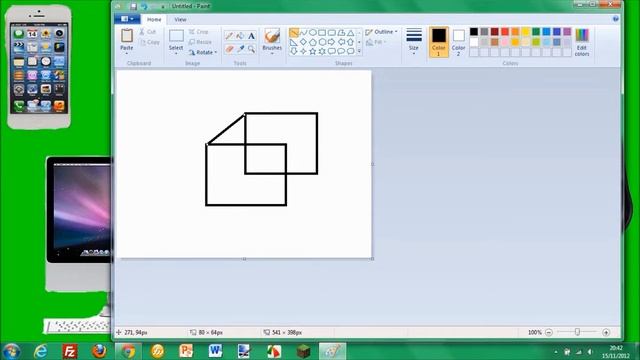640x360 pixels.
Task: Open FileZilla from taskbar
Action: pyautogui.click(x=70, y=351)
